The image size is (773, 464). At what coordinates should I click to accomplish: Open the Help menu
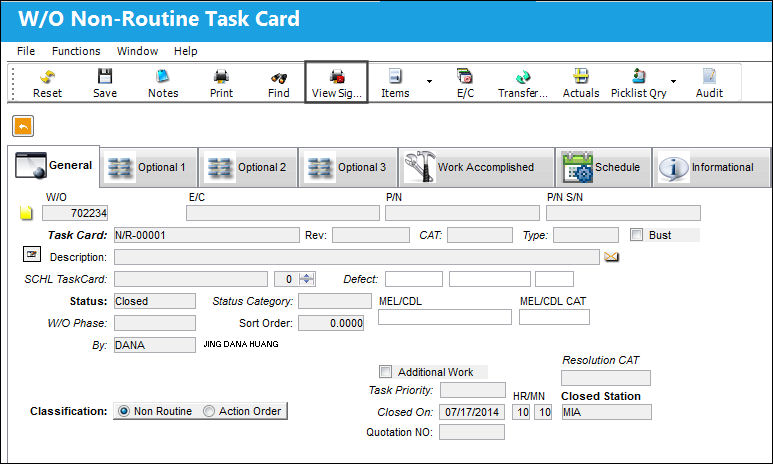coord(185,51)
